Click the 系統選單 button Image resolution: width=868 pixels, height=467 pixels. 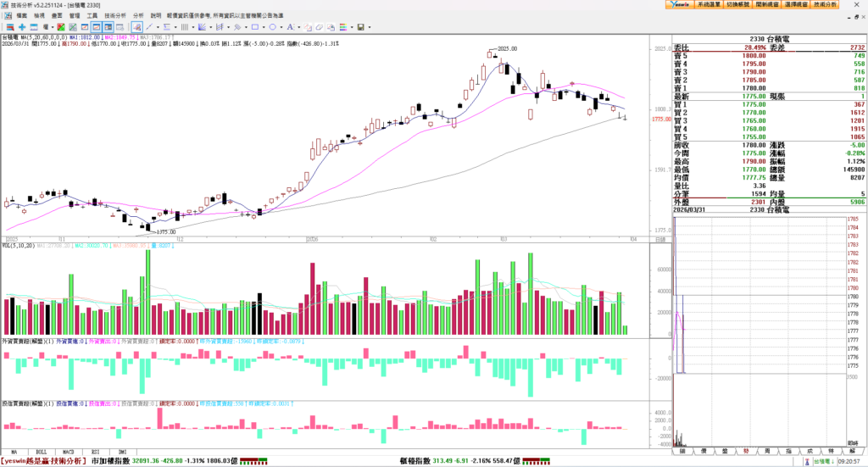(x=709, y=5)
